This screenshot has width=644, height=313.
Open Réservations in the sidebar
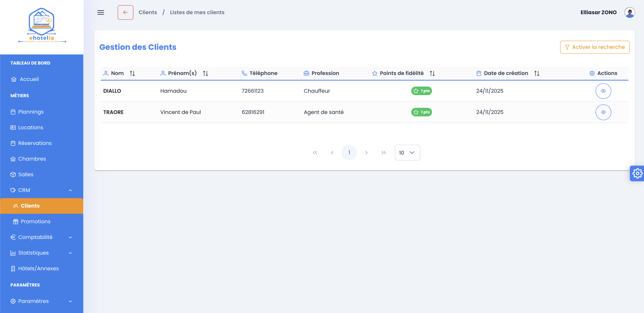[35, 143]
